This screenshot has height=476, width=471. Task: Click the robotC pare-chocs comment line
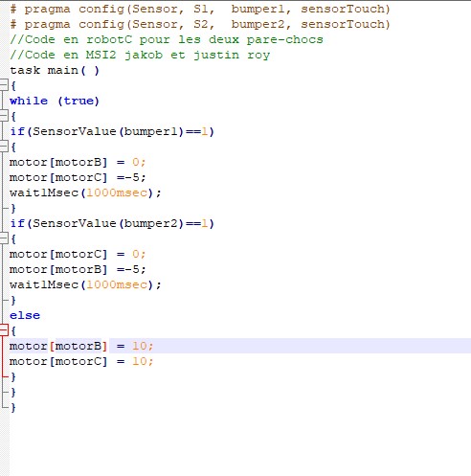(x=167, y=39)
